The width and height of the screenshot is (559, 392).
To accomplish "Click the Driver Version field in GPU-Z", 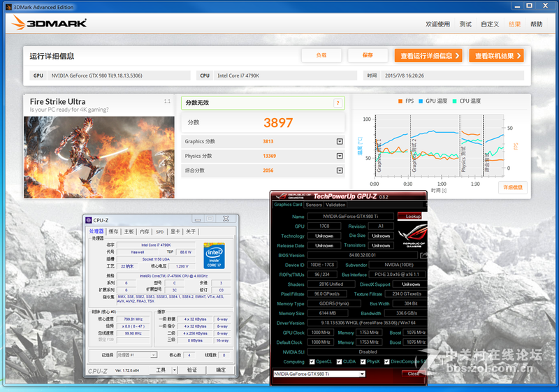I will (x=368, y=323).
